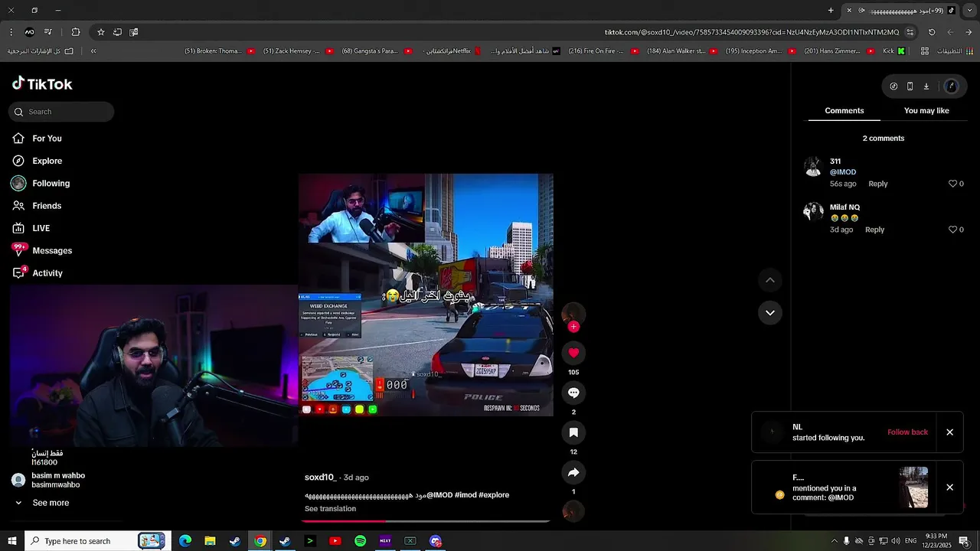Expand the bookmarks overflow chevron
Image resolution: width=980 pixels, height=551 pixels.
coord(93,51)
